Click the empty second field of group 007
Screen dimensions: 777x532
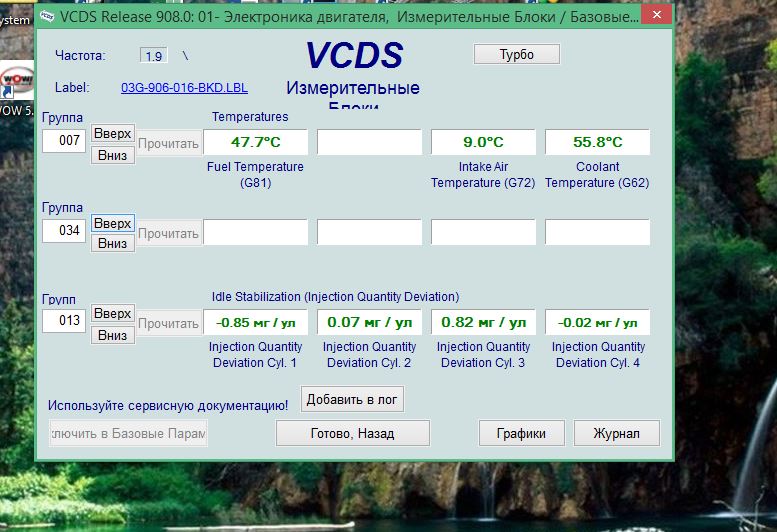pos(369,142)
